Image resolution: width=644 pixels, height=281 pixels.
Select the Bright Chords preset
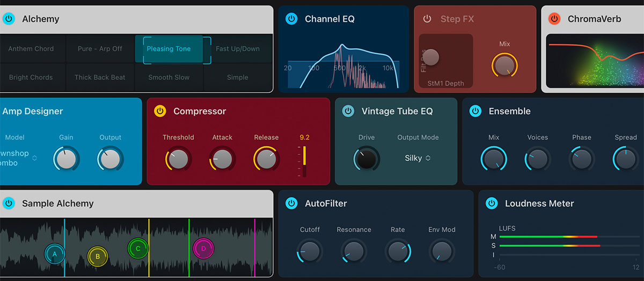[31, 77]
